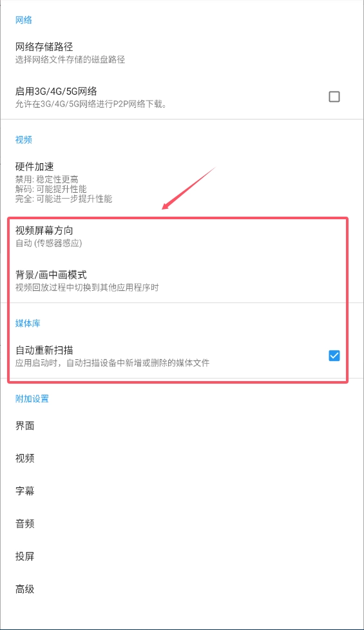The width and height of the screenshot is (364, 630).
Task: Tap the 启用3G/4G/5G网络 setting title
Action: click(x=56, y=91)
